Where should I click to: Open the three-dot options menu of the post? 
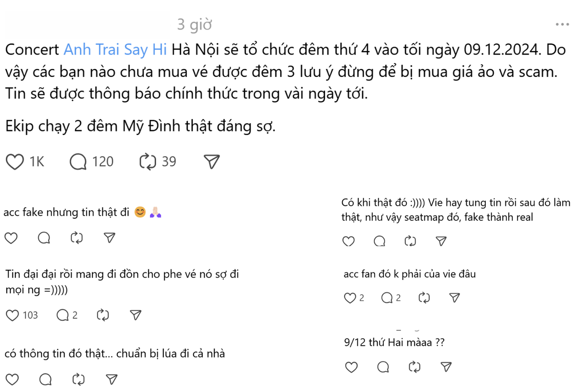(x=562, y=24)
